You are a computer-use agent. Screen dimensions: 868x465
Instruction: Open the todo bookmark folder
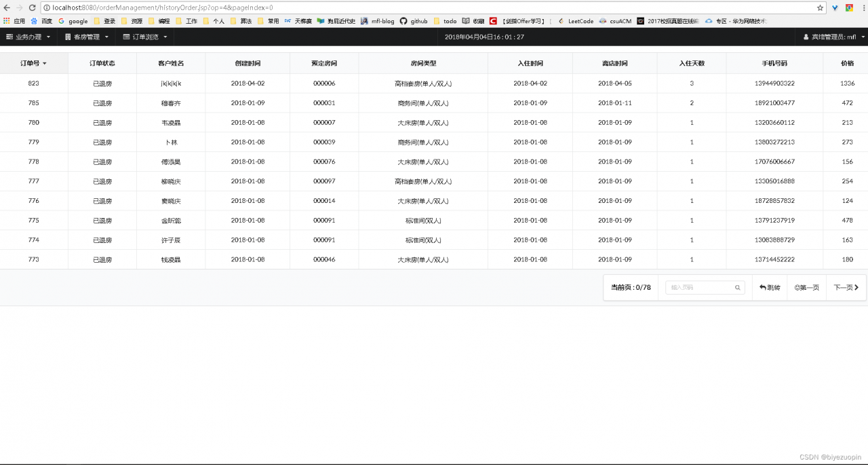click(x=445, y=21)
